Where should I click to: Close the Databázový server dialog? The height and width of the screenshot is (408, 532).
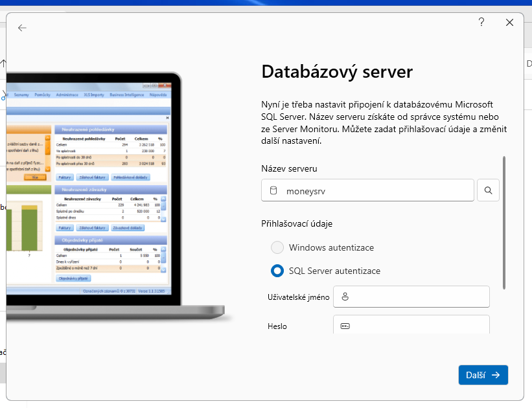tap(509, 23)
